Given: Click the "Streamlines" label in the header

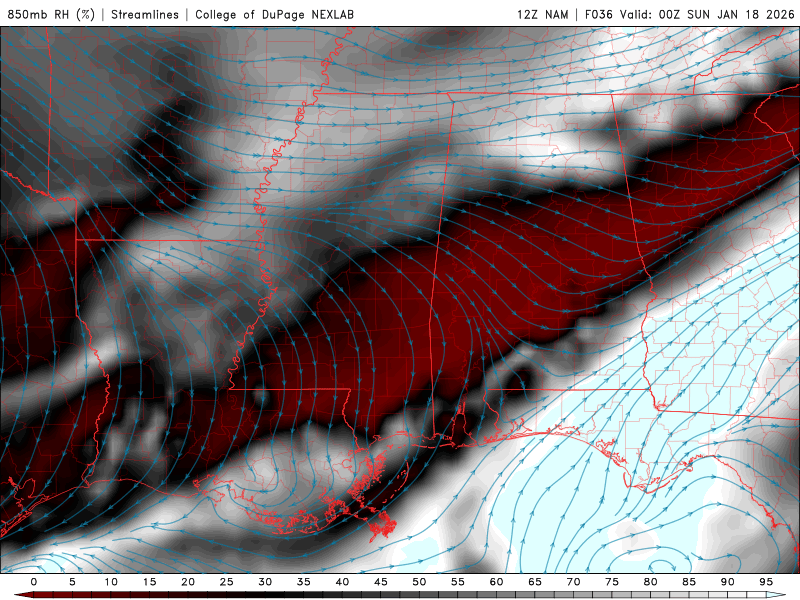Looking at the screenshot, I should coord(145,14).
